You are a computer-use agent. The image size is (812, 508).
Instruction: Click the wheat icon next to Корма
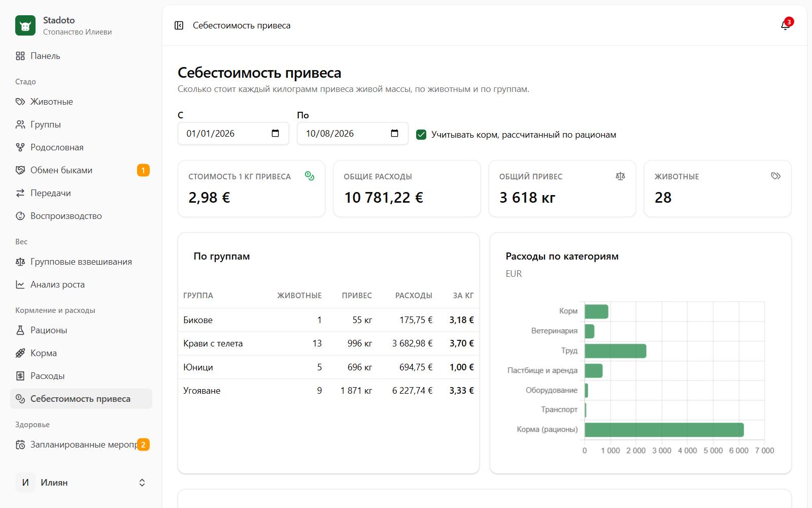[x=20, y=353]
